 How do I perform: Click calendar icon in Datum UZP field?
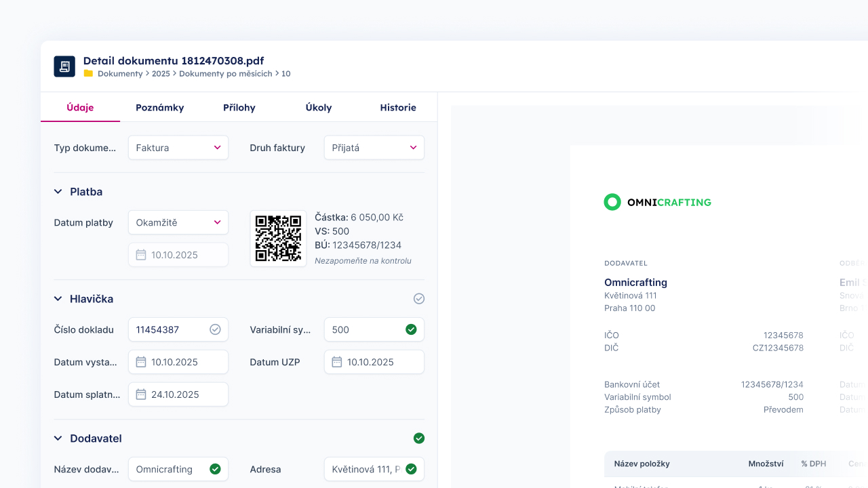point(337,362)
